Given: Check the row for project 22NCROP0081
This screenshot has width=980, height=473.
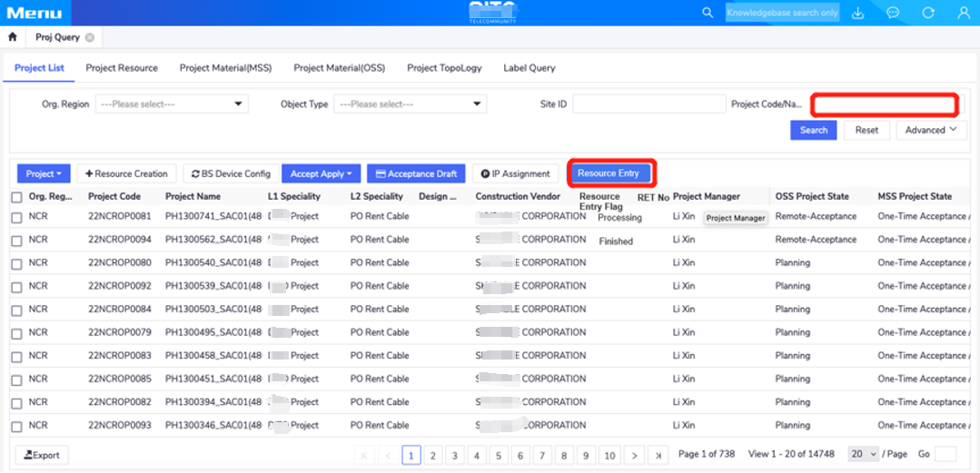Looking at the screenshot, I should [x=17, y=218].
